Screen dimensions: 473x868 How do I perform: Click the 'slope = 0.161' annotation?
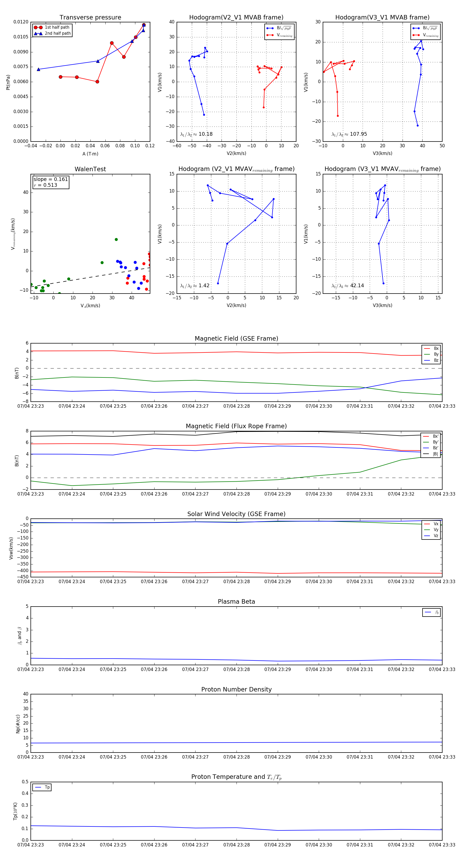coord(50,179)
